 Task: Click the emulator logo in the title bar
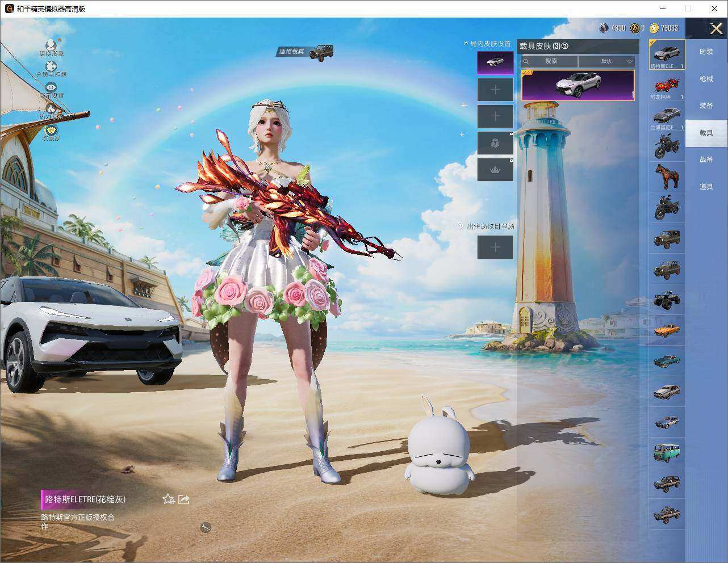[x=9, y=9]
